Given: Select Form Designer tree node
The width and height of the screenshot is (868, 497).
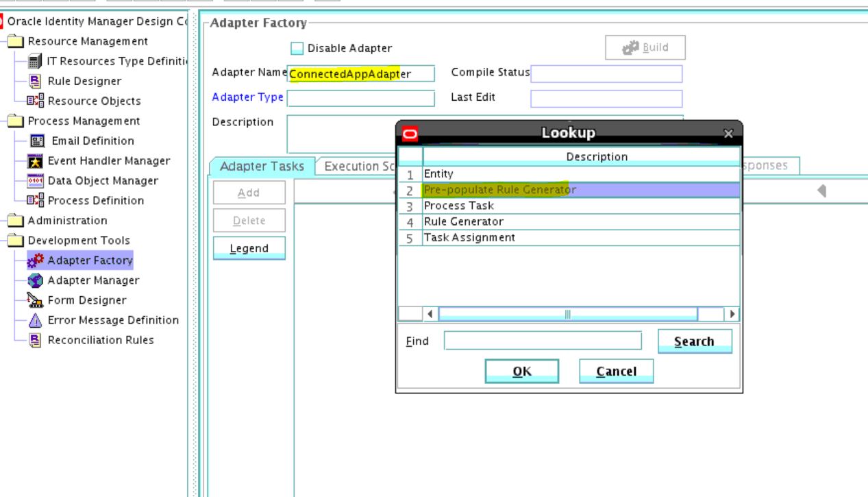Looking at the screenshot, I should (x=87, y=300).
